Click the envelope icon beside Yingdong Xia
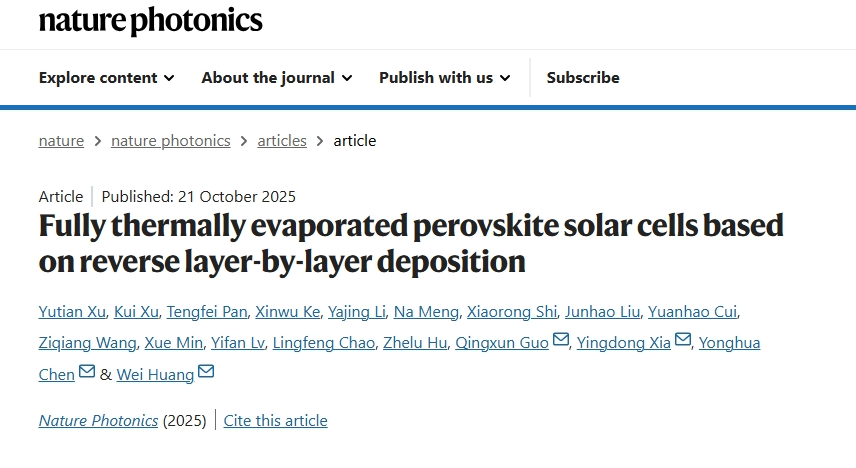Image resolution: width=856 pixels, height=468 pixels. pyautogui.click(x=683, y=341)
